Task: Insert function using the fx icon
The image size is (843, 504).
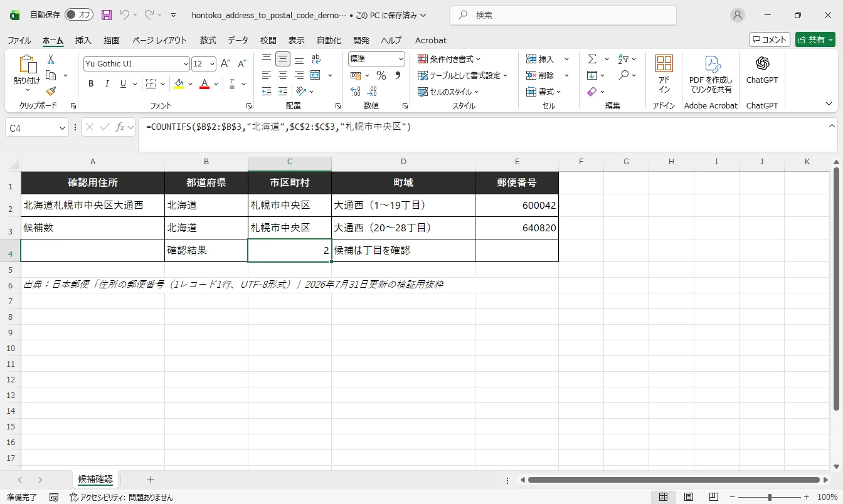Action: pos(120,127)
